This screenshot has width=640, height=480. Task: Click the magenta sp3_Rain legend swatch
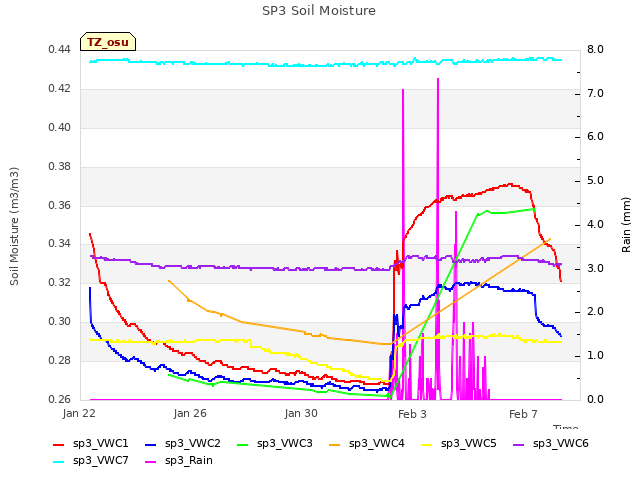(151, 462)
